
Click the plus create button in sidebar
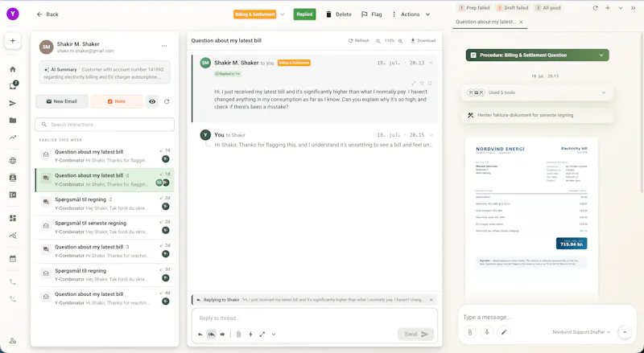click(13, 41)
